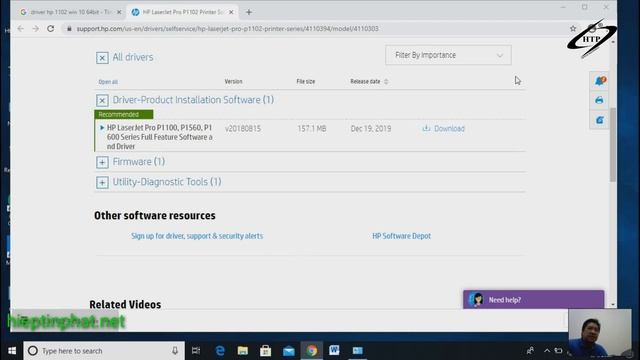Screen dimensions: 640x360
Task: Click the File size column header
Action: [x=306, y=82]
